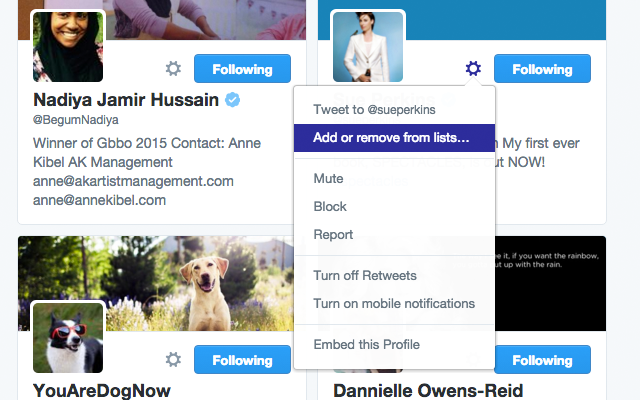Click bio text 'Kibel AK Management'
The width and height of the screenshot is (640, 400).
click(103, 162)
